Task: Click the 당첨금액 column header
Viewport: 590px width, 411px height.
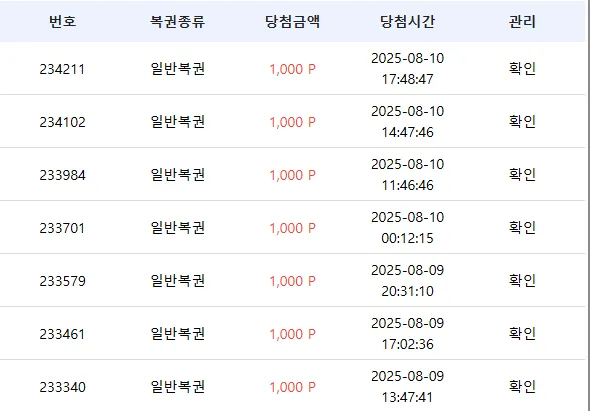Action: [x=292, y=21]
